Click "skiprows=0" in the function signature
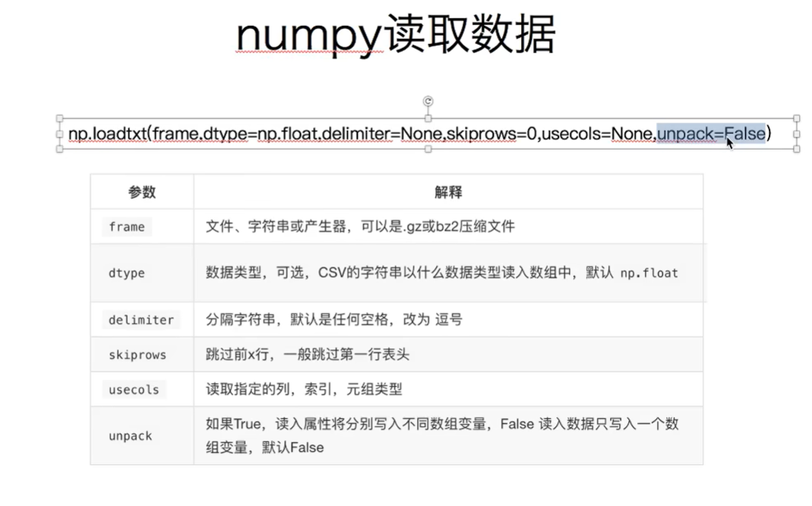 (491, 134)
